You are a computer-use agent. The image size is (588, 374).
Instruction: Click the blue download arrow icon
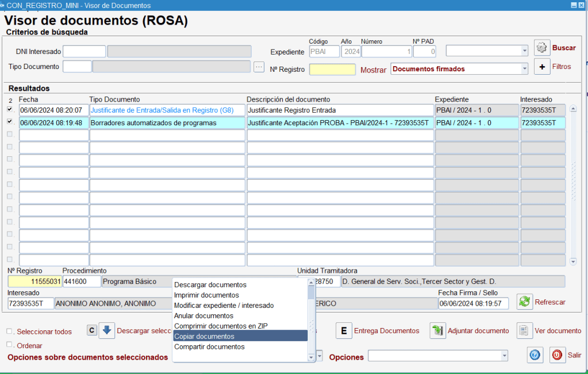(x=107, y=330)
